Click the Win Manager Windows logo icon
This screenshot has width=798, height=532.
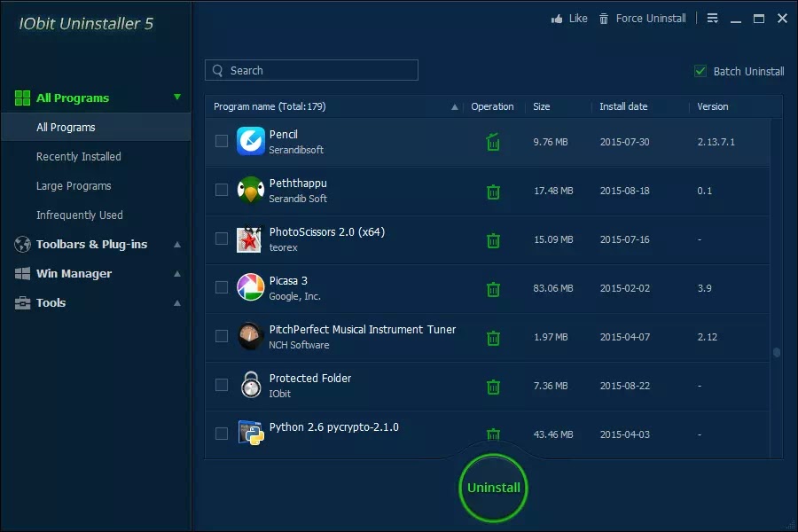(x=22, y=273)
